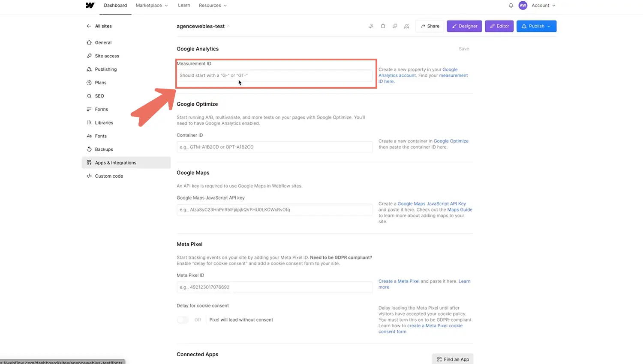643x364 pixels.
Task: Focus the Container ID input field
Action: click(x=274, y=147)
